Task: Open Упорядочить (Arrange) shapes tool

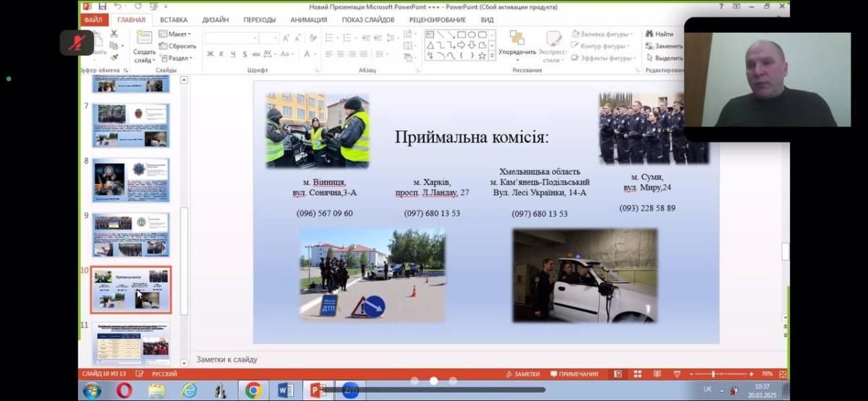Action: tap(517, 42)
